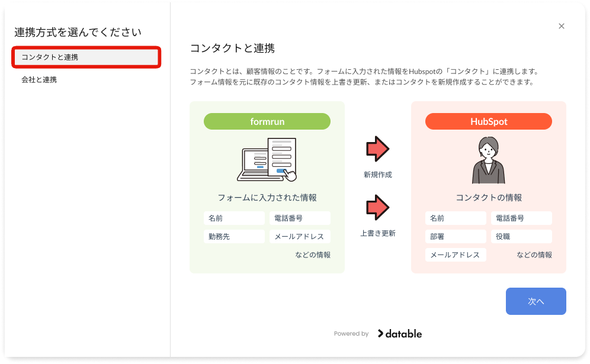
Task: Click the 連携方式を選んでください heading
Action: (x=78, y=33)
